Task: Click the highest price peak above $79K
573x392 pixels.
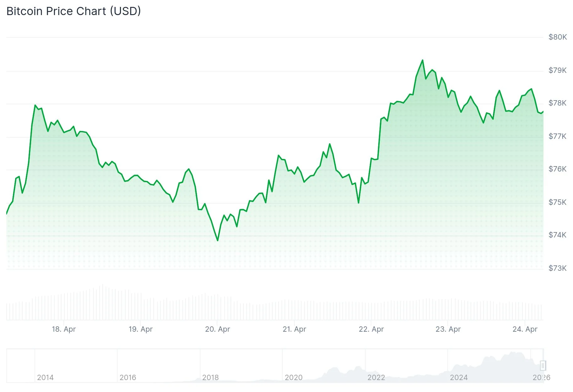Action: point(423,60)
